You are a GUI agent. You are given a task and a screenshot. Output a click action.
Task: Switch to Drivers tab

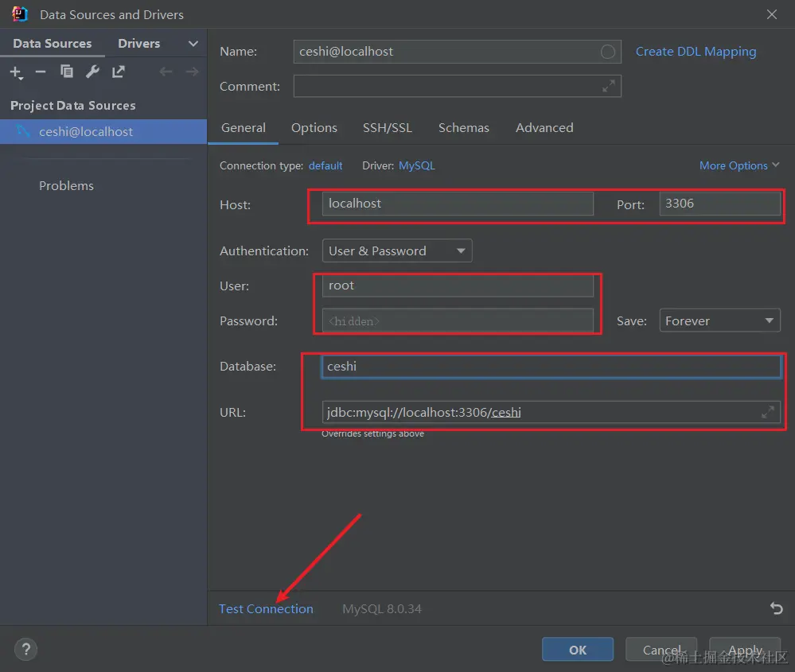pos(139,44)
